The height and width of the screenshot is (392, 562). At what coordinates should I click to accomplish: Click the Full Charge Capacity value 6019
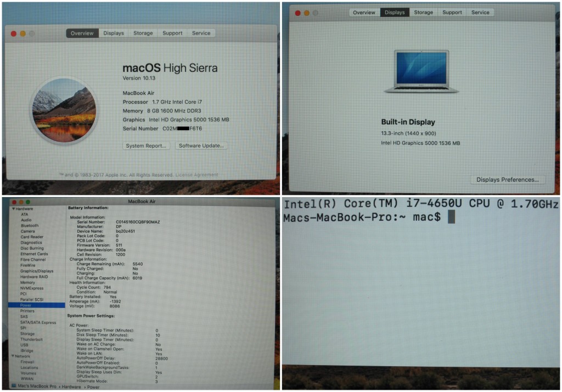(137, 278)
